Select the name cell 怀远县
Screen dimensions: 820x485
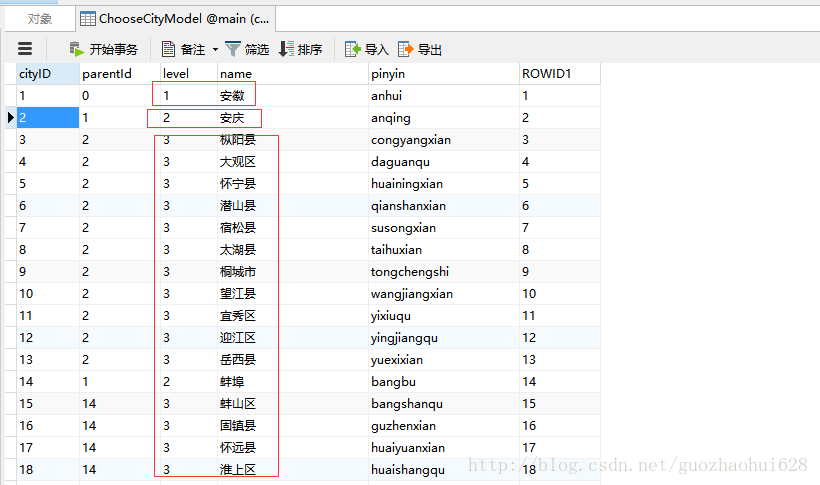[293, 447]
